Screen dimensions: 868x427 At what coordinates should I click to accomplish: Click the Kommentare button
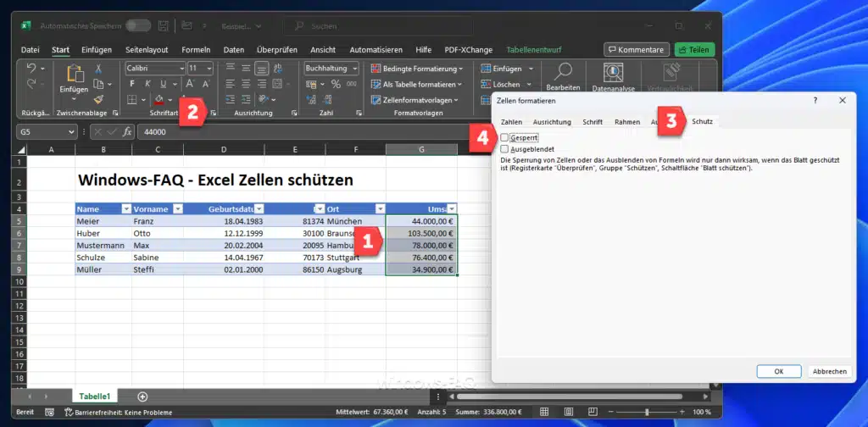pos(636,50)
